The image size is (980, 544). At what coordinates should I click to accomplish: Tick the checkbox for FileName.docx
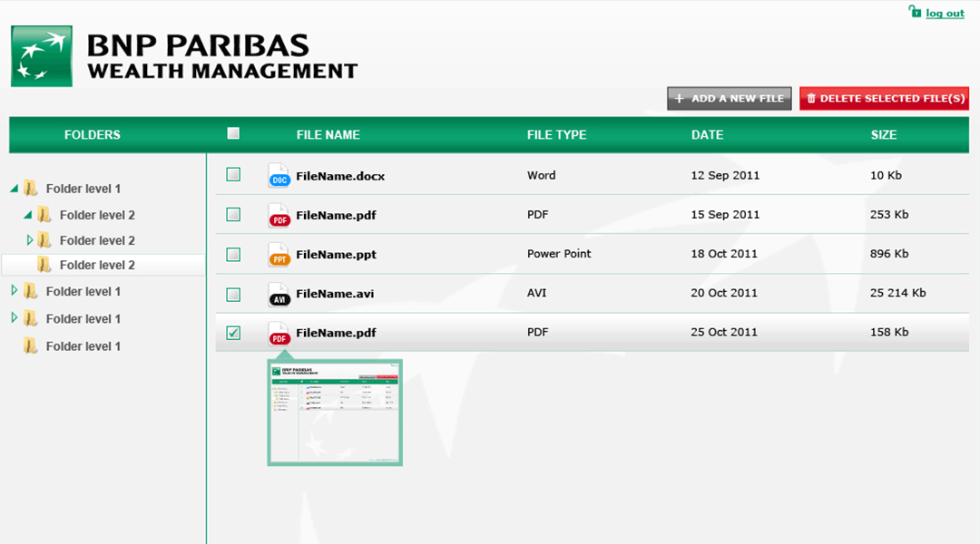pos(233,174)
